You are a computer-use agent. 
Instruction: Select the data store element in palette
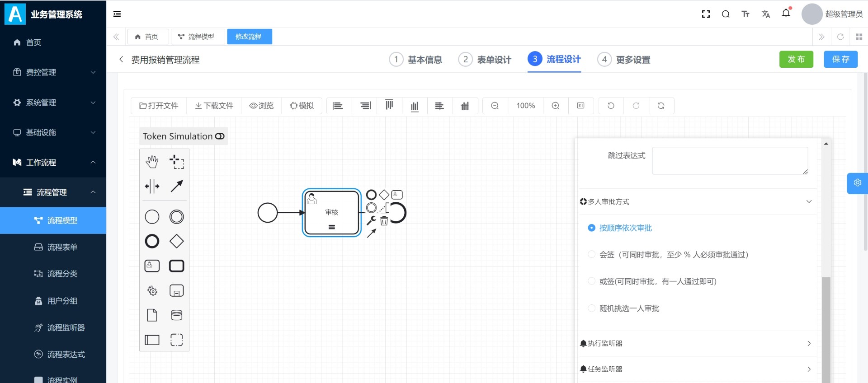176,315
